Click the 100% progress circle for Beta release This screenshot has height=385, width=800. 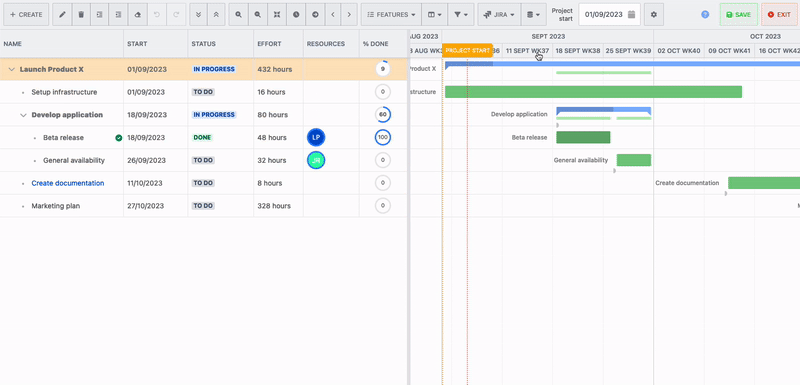click(383, 138)
